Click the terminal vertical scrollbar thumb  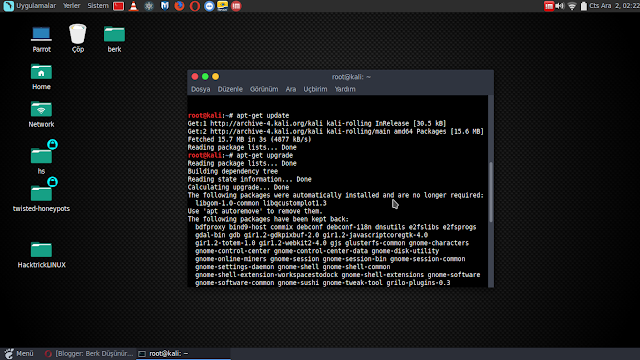pos(491,192)
